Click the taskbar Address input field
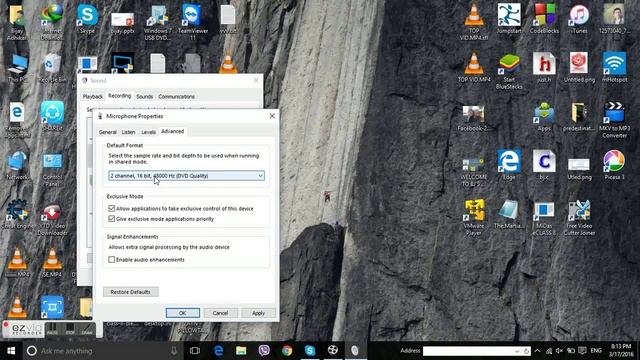 tap(469, 351)
